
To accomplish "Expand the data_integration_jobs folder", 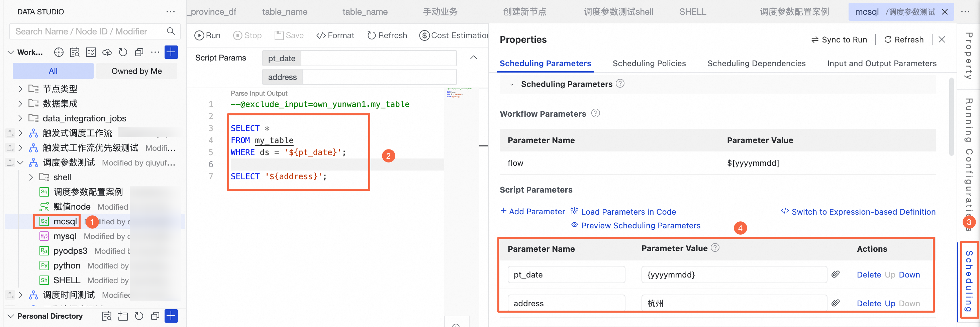I will click(x=20, y=118).
